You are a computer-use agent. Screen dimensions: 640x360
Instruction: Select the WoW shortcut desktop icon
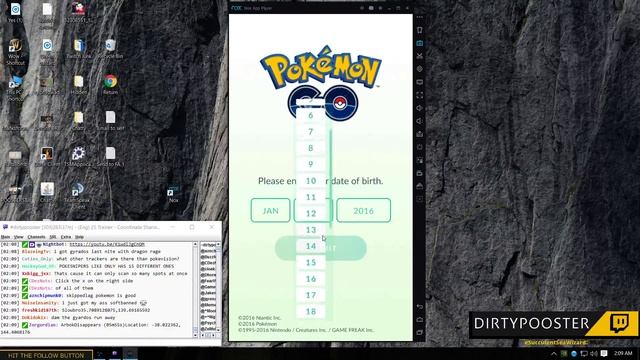tap(16, 52)
